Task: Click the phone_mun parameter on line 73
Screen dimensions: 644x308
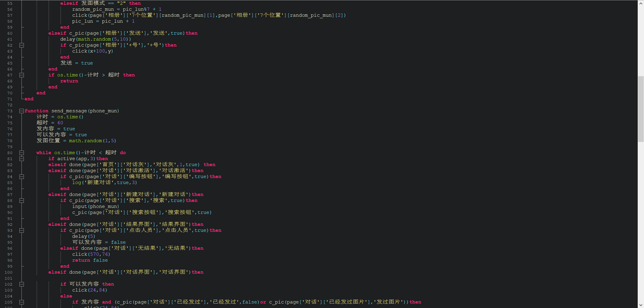Action: pos(103,111)
